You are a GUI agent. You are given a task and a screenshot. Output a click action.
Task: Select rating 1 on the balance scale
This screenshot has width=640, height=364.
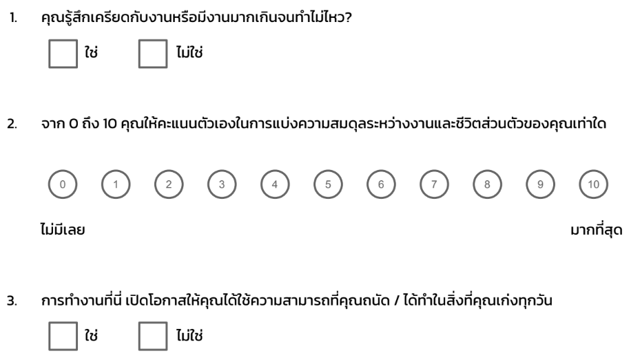tap(116, 184)
